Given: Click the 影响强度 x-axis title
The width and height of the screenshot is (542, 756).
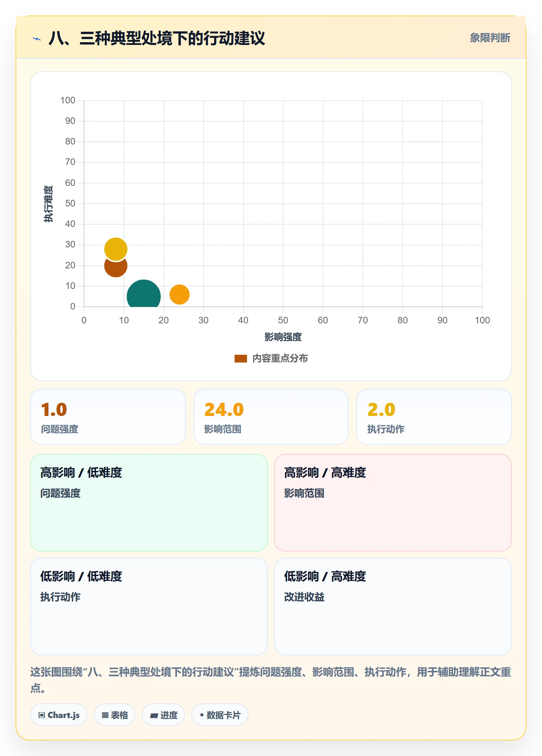Looking at the screenshot, I should (x=283, y=337).
